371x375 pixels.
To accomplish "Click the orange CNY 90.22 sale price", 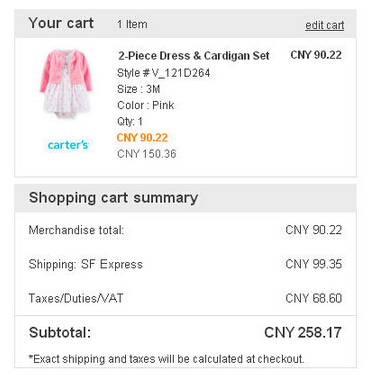I will click(142, 138).
